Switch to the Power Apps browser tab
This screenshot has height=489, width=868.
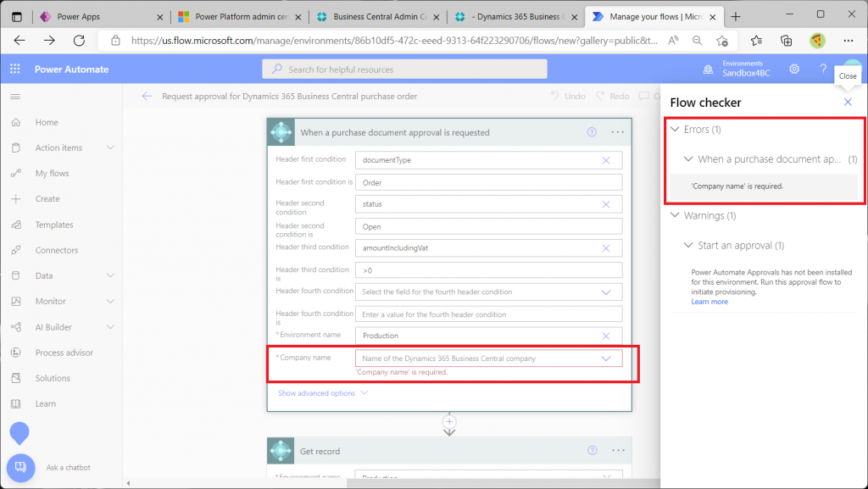pos(102,17)
